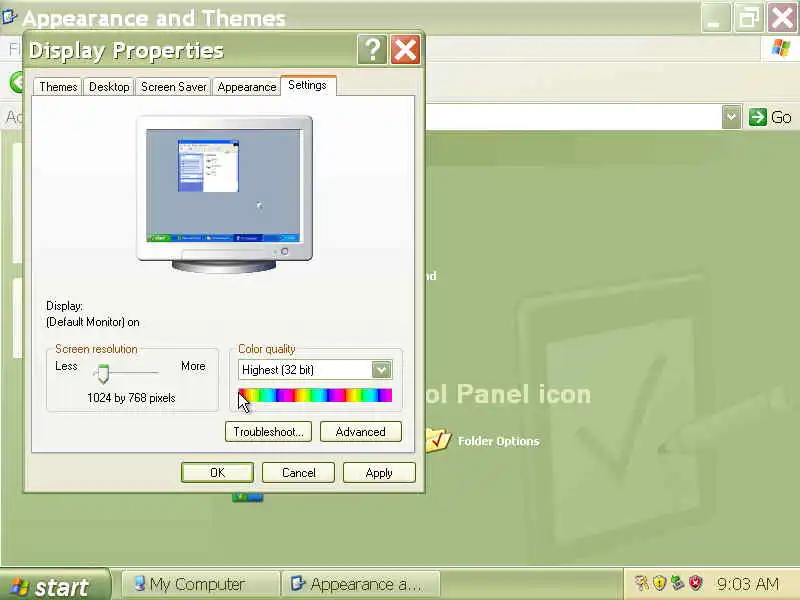Switch to My Computer taskbar button
The image size is (800, 600).
point(201,584)
